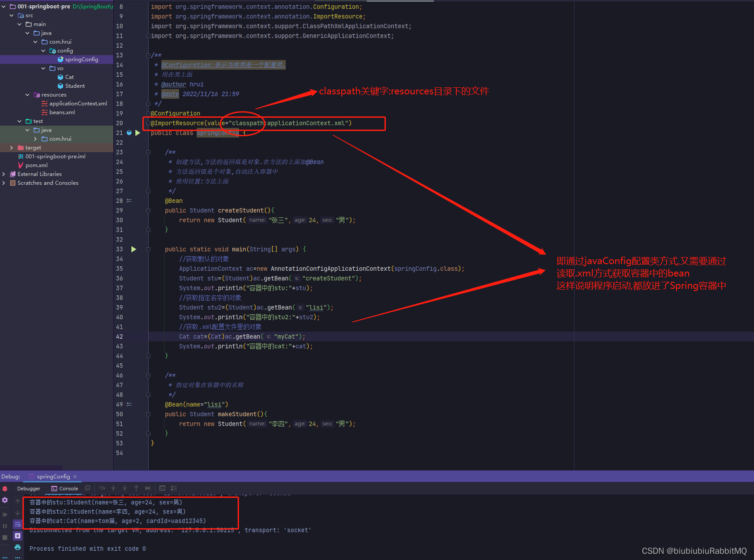The image size is (754, 560).
Task: Click the run arrow beside class springConfig
Action: coord(138,133)
